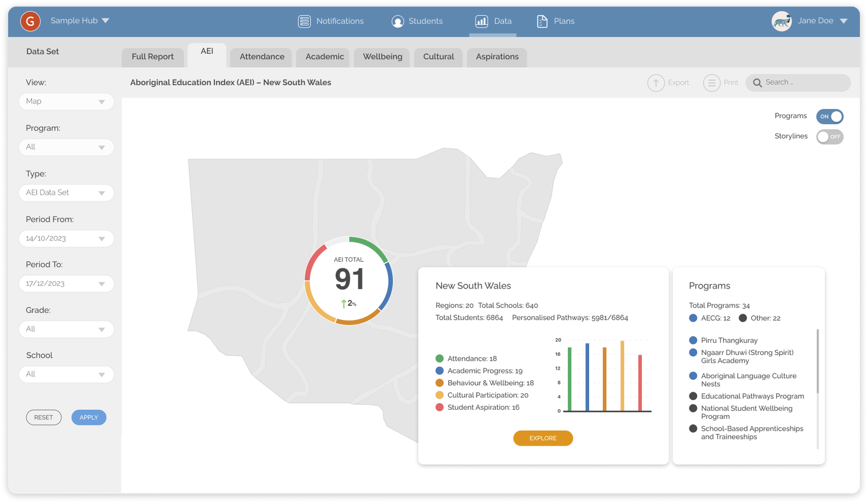Click the Apply filters button
The width and height of the screenshot is (868, 503).
click(x=89, y=417)
